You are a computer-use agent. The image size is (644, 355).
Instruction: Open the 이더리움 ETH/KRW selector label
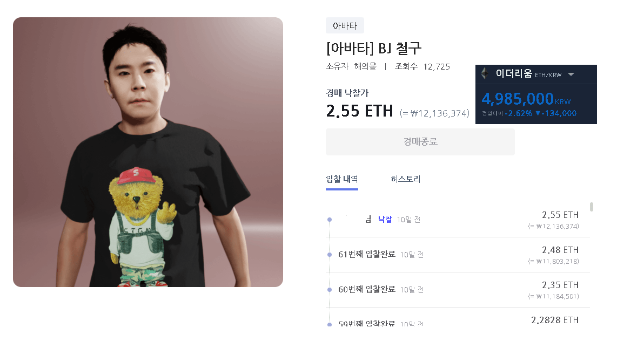[x=528, y=74]
